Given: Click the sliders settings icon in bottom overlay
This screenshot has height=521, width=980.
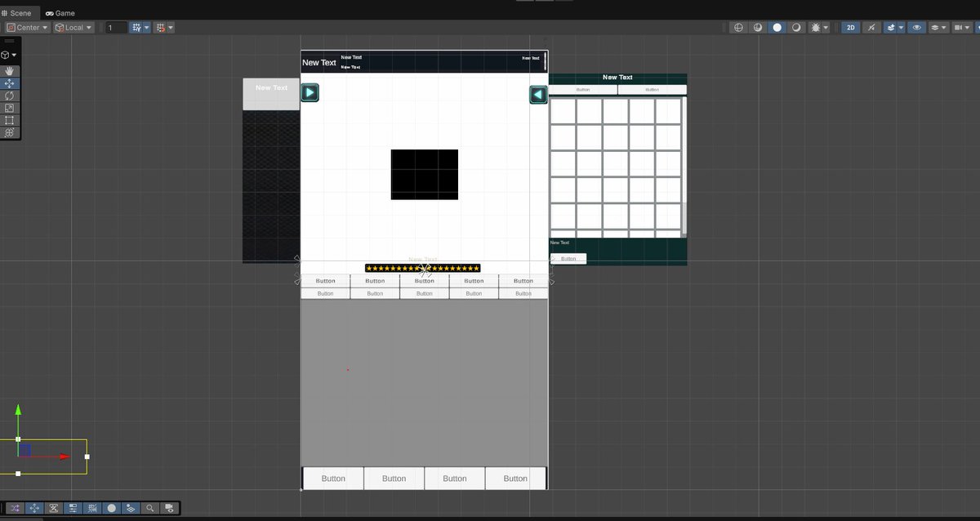Looking at the screenshot, I should point(73,508).
